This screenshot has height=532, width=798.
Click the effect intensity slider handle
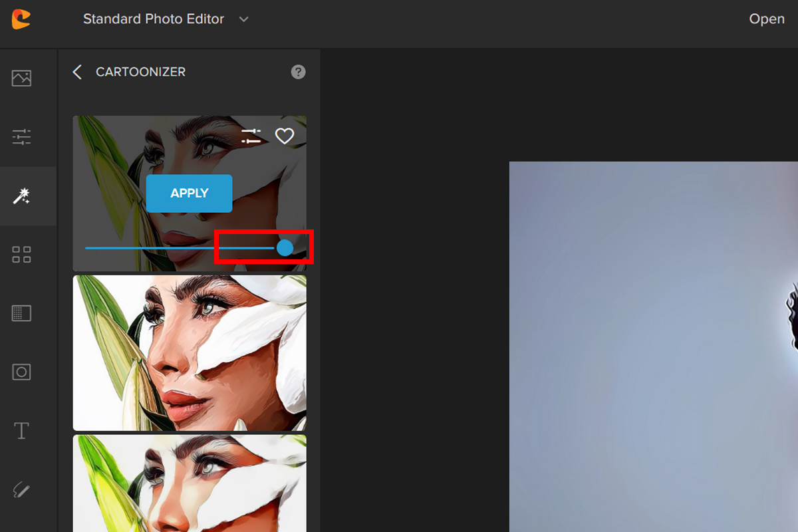[x=285, y=248]
